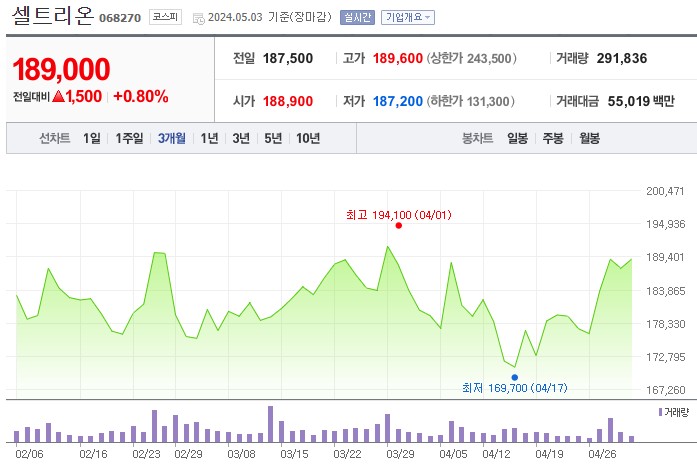Click the 167,260 price axis label
This screenshot has height=467, width=697.
pos(665,390)
